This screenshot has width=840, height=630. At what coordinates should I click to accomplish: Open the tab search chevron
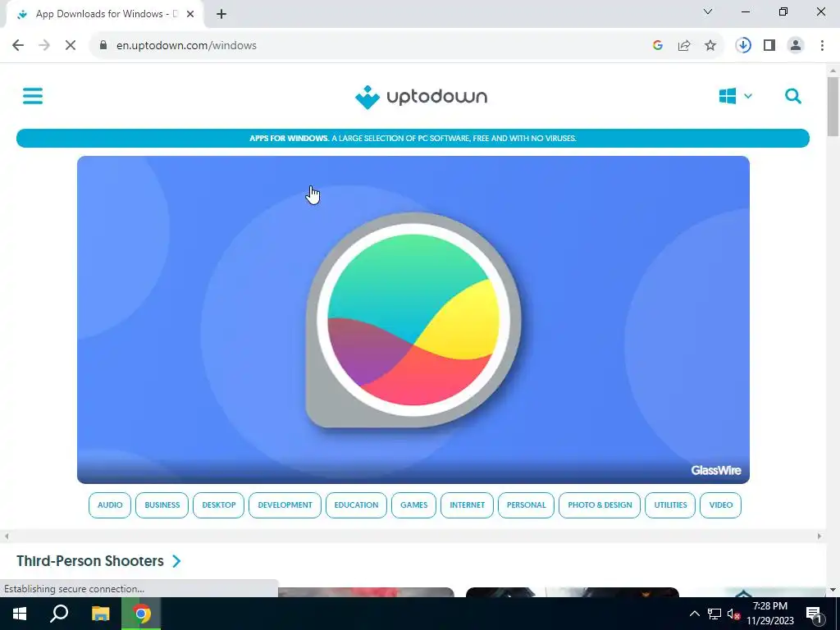[x=708, y=11]
